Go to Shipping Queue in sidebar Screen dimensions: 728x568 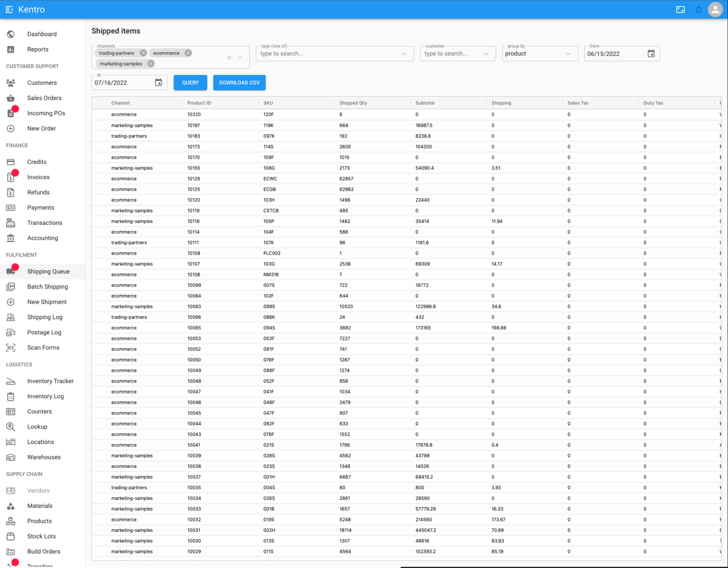48,271
